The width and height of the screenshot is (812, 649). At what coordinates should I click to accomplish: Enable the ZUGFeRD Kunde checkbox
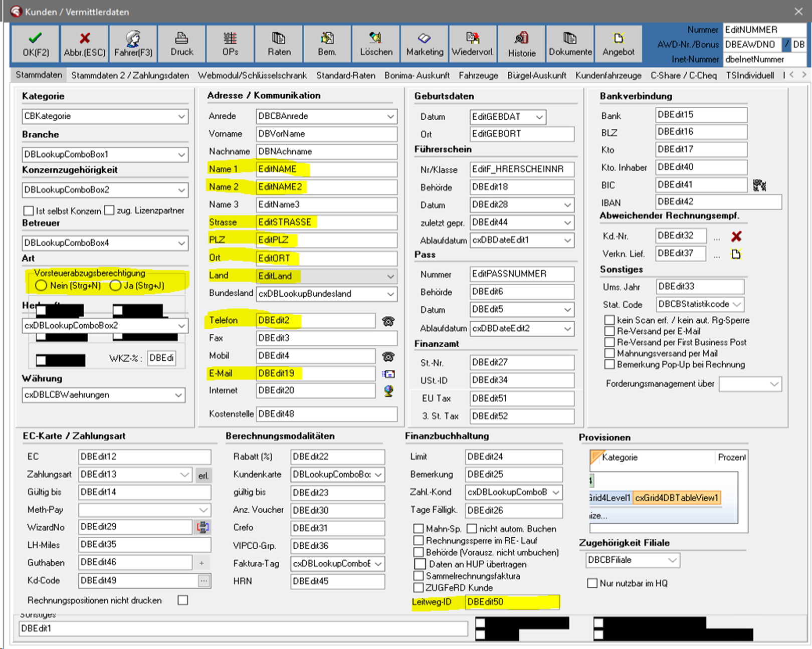[419, 587]
